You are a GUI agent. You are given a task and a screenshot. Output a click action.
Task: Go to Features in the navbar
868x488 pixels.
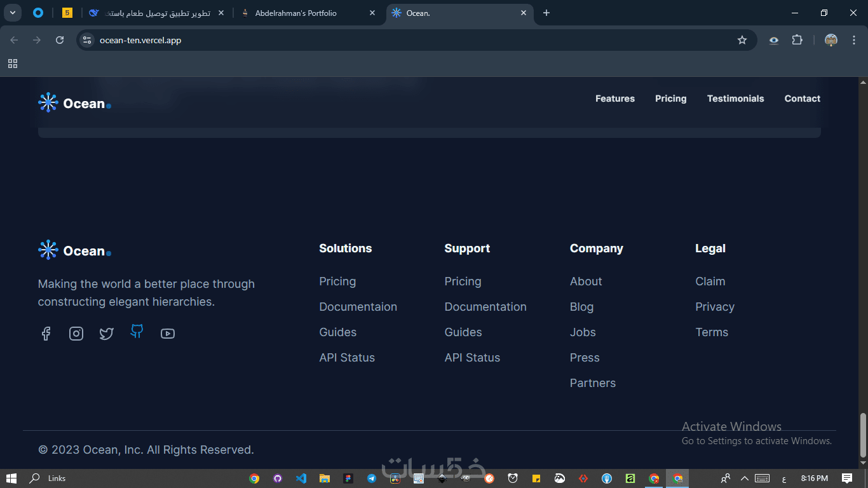coord(615,98)
